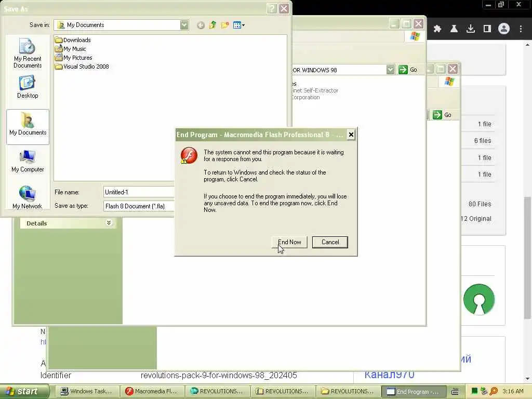Open Chrome downloads icon
The width and height of the screenshot is (532, 399).
(x=471, y=29)
